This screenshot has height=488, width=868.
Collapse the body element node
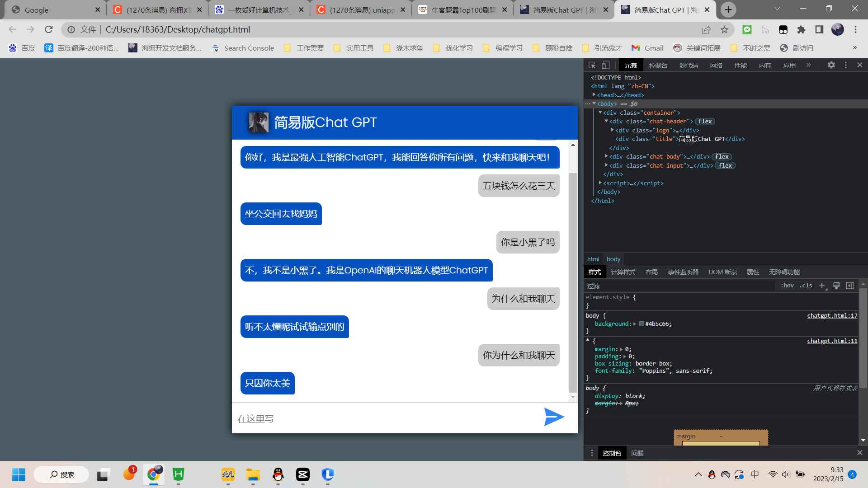(594, 103)
